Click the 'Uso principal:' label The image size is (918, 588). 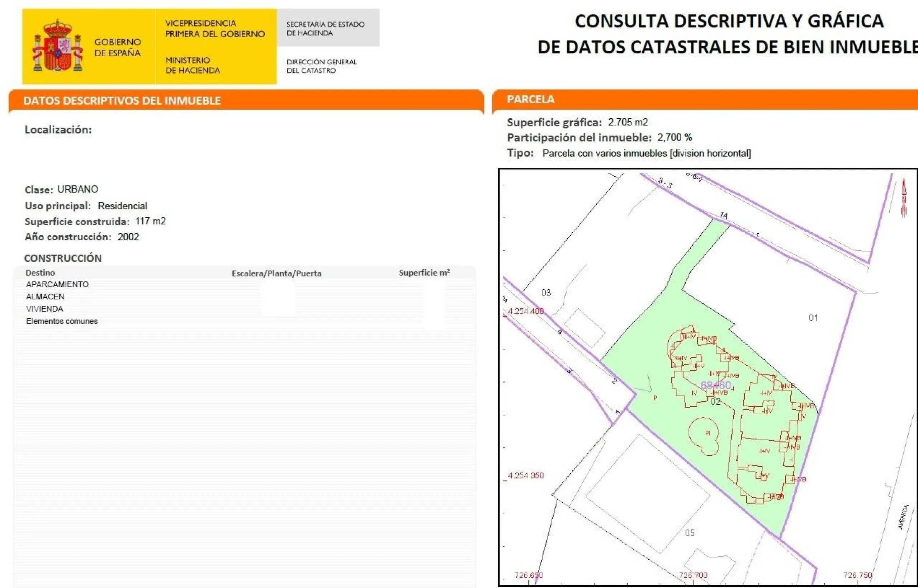[x=58, y=206]
